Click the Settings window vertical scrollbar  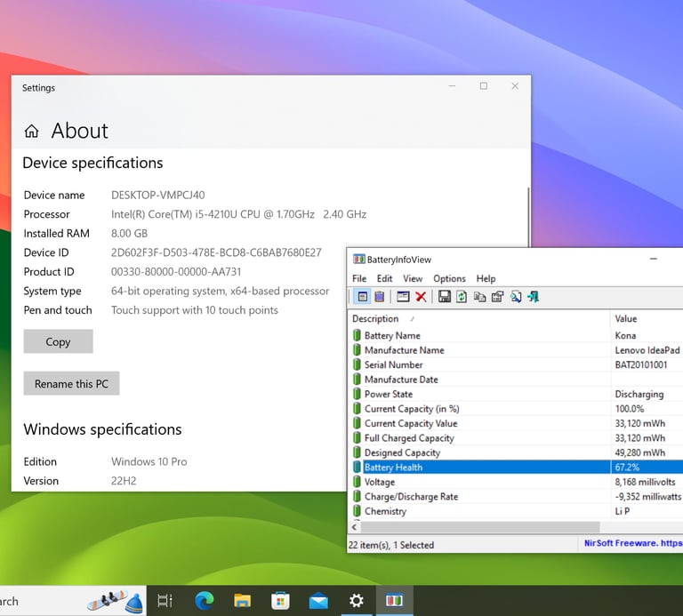click(x=529, y=218)
